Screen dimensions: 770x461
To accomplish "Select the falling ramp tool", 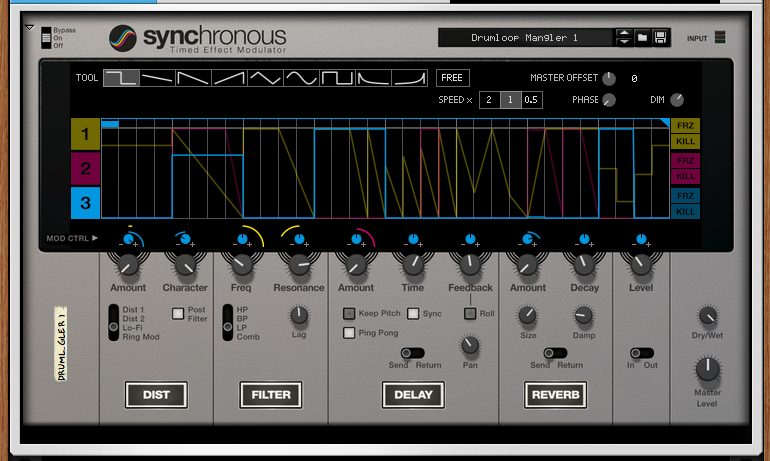I will pyautogui.click(x=193, y=78).
